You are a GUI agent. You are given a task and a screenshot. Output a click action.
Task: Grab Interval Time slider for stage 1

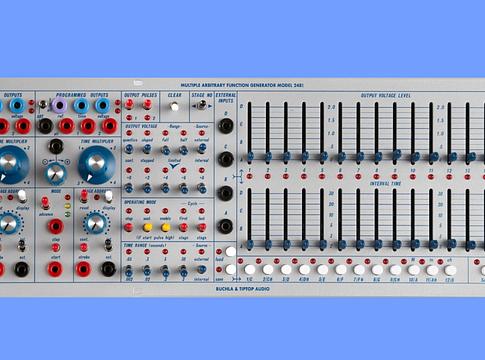[250, 245]
